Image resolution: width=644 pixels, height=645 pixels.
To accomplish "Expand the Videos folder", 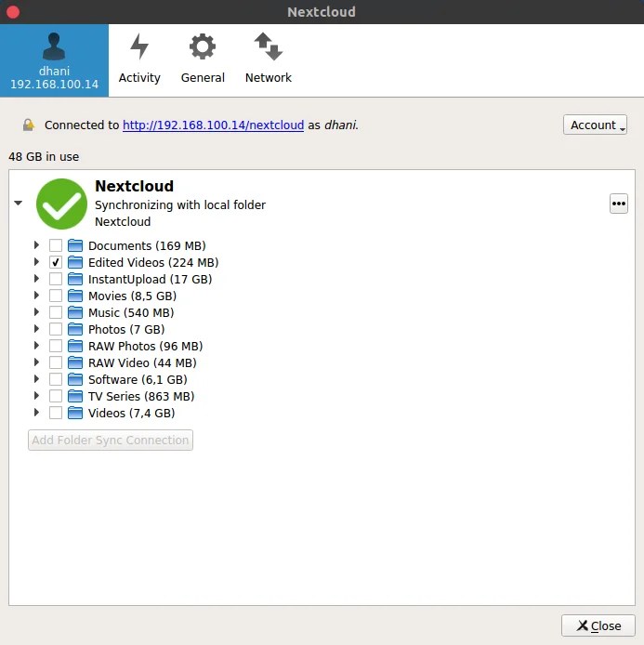I will click(36, 412).
